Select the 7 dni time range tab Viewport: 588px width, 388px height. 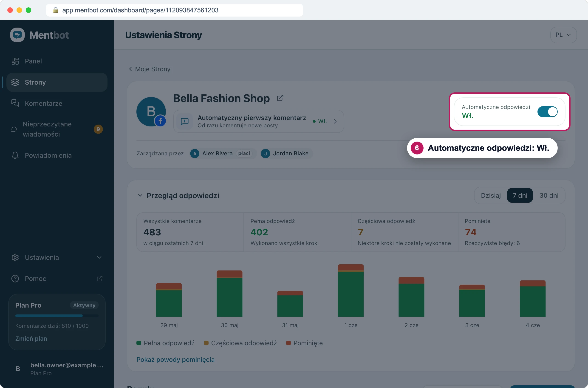(x=520, y=195)
